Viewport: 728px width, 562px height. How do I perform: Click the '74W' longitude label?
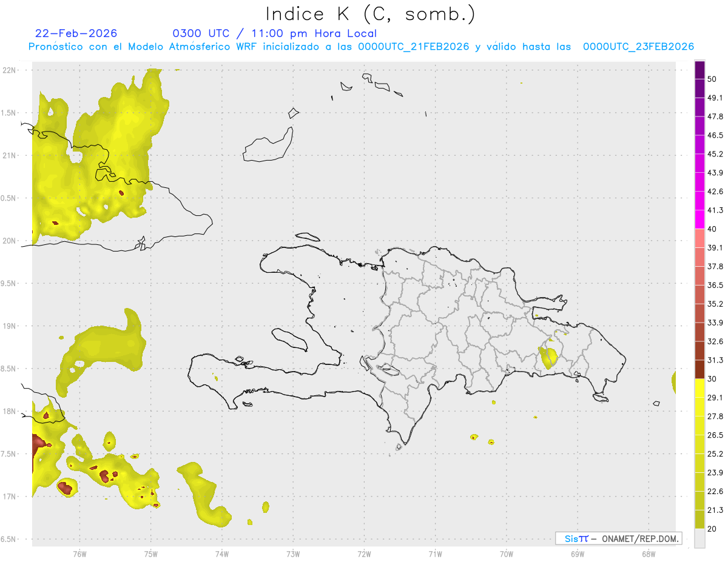[222, 554]
